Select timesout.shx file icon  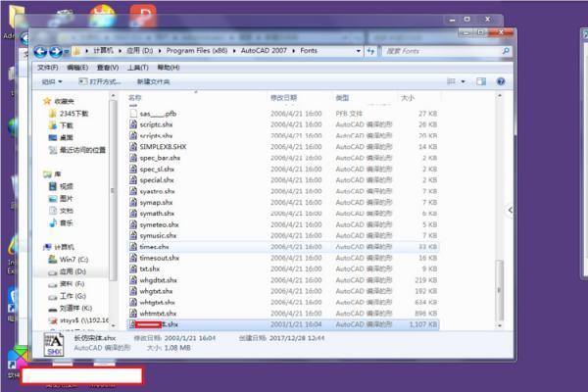[133, 258]
